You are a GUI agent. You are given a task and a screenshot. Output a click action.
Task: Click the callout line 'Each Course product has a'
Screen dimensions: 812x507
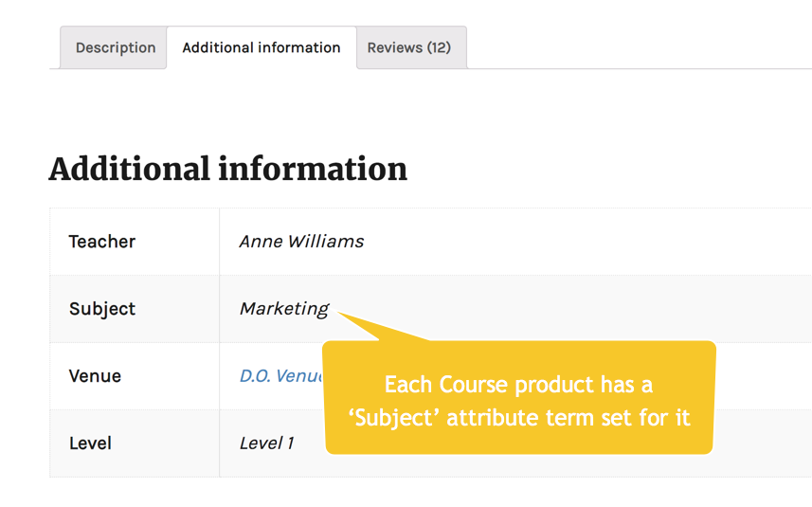(x=518, y=385)
